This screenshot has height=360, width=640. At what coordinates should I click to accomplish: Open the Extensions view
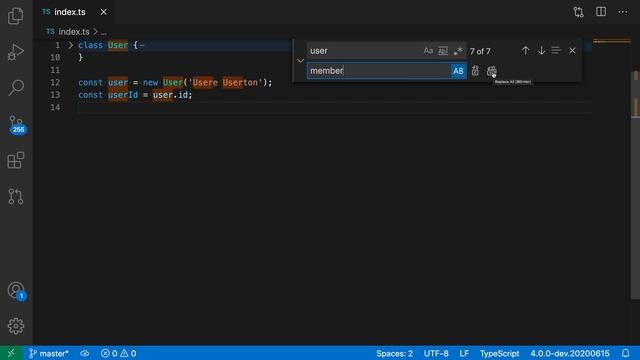pyautogui.click(x=16, y=160)
